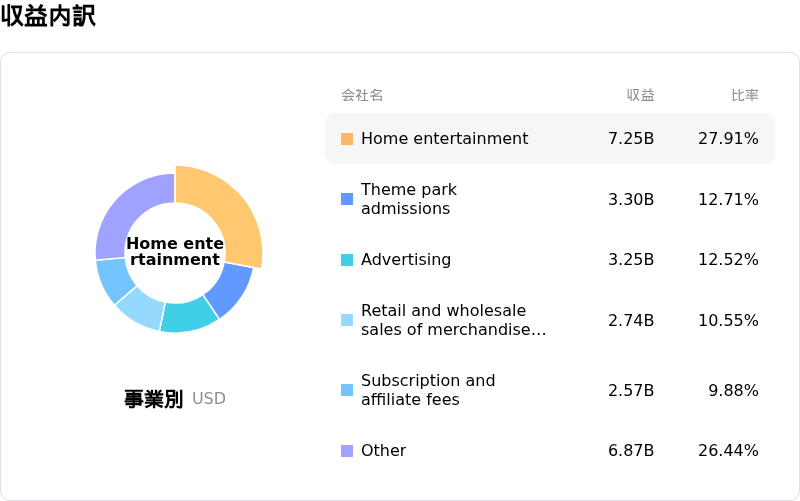
Task: Click the blue Theme park admissions swatch
Action: point(347,199)
